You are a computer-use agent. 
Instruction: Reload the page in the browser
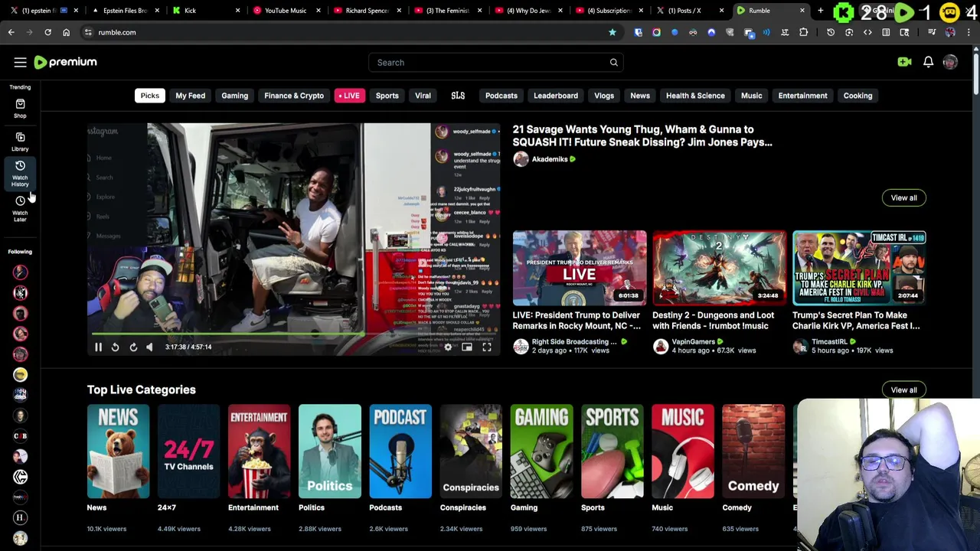47,32
